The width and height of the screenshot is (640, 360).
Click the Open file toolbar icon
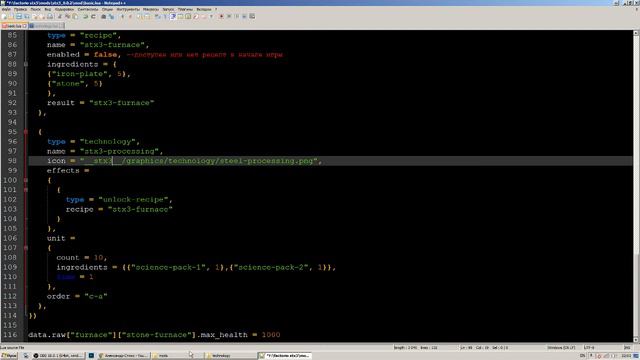tap(11, 16)
